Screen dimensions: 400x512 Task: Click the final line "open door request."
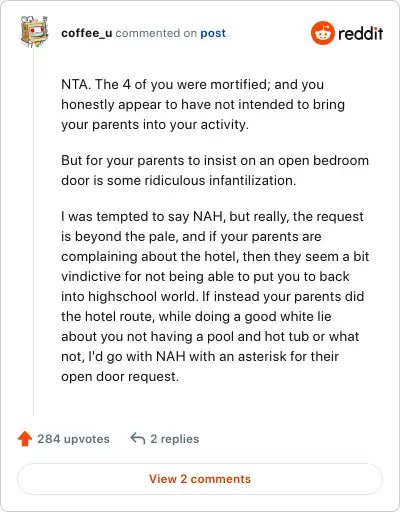click(x=120, y=377)
